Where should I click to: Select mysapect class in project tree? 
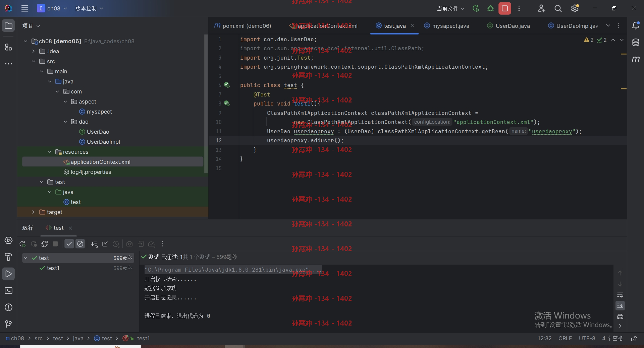[x=95, y=112]
